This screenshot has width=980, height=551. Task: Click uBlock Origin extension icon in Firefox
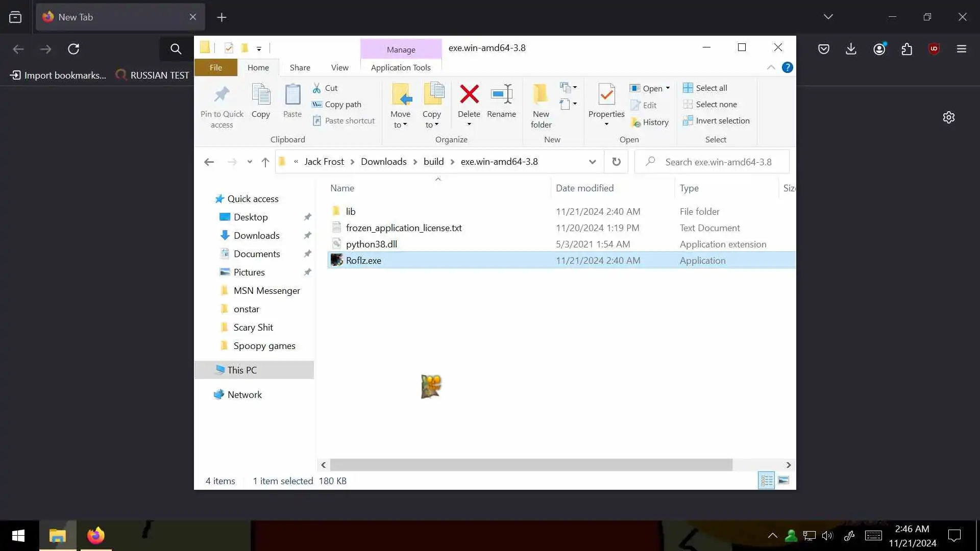pos(934,49)
